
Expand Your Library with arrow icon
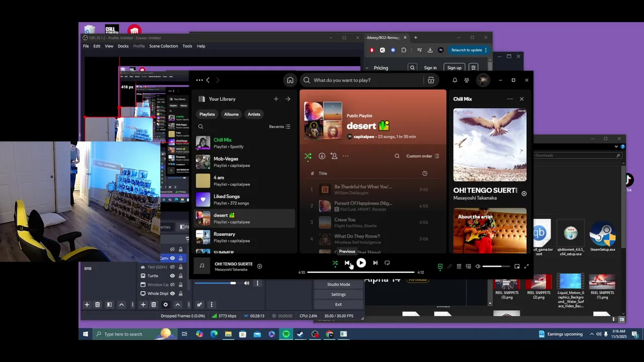[288, 99]
